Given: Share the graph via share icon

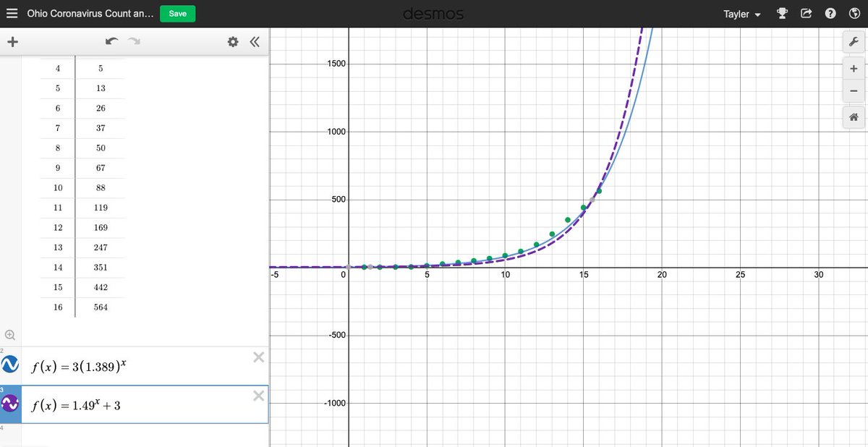Looking at the screenshot, I should (x=807, y=13).
